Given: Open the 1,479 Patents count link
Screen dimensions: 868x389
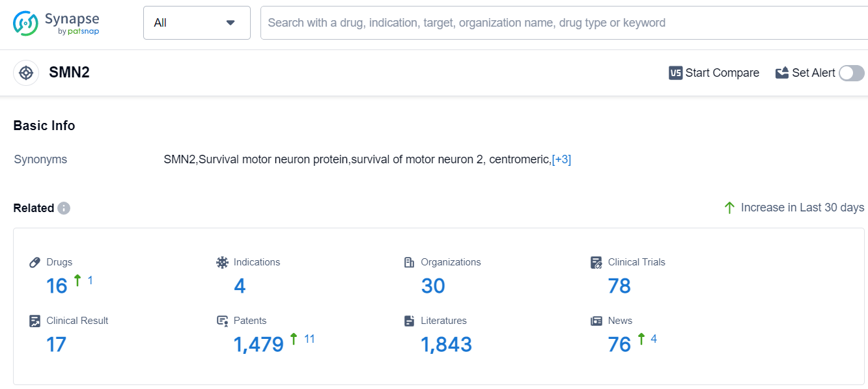Looking at the screenshot, I should point(259,344).
